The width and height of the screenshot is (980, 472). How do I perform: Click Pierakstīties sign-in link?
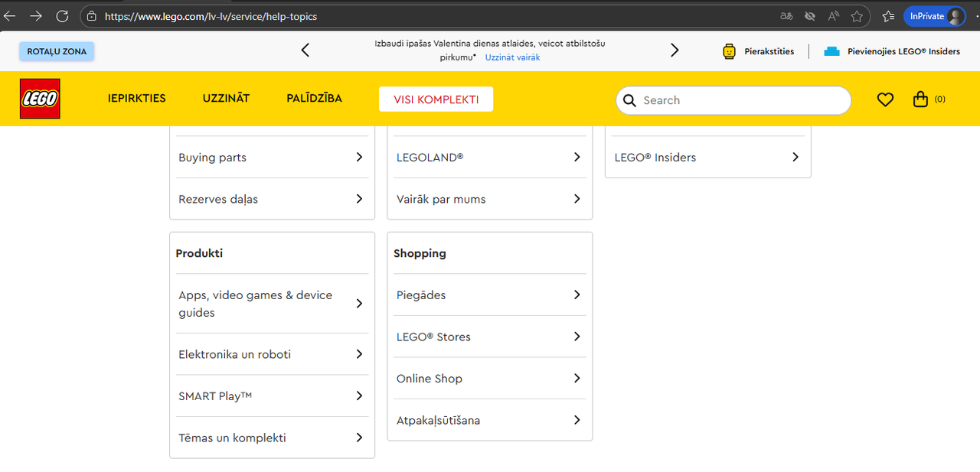click(769, 51)
